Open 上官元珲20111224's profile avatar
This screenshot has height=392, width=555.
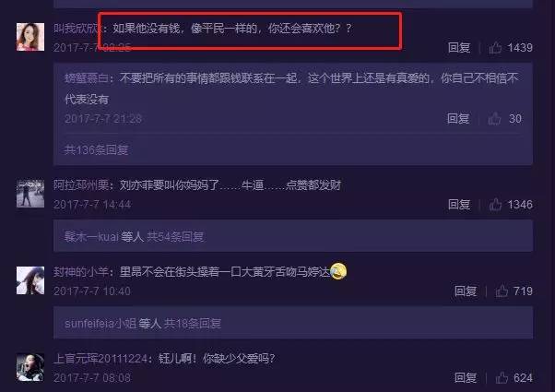(30, 367)
